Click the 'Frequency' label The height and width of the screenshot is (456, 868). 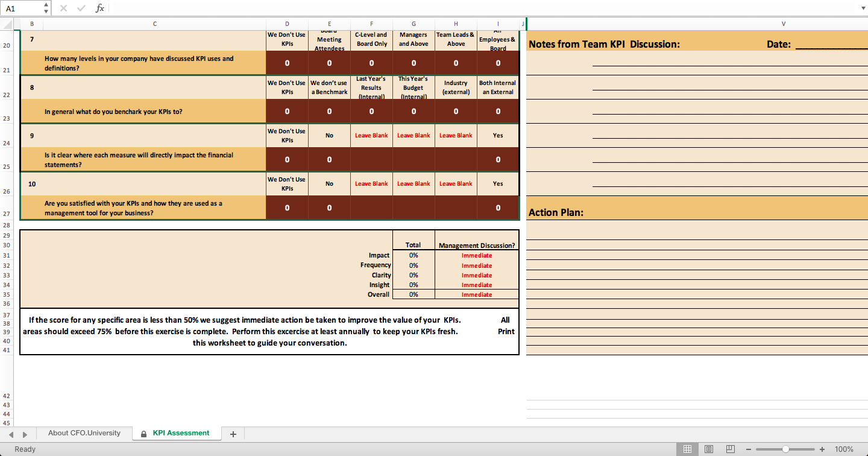click(376, 265)
